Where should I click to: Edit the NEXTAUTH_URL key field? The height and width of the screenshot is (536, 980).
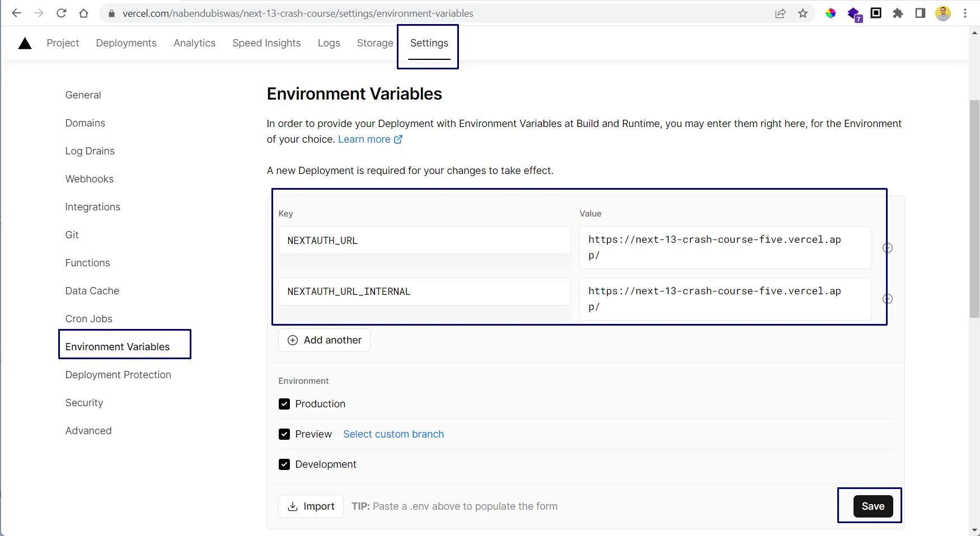(424, 241)
